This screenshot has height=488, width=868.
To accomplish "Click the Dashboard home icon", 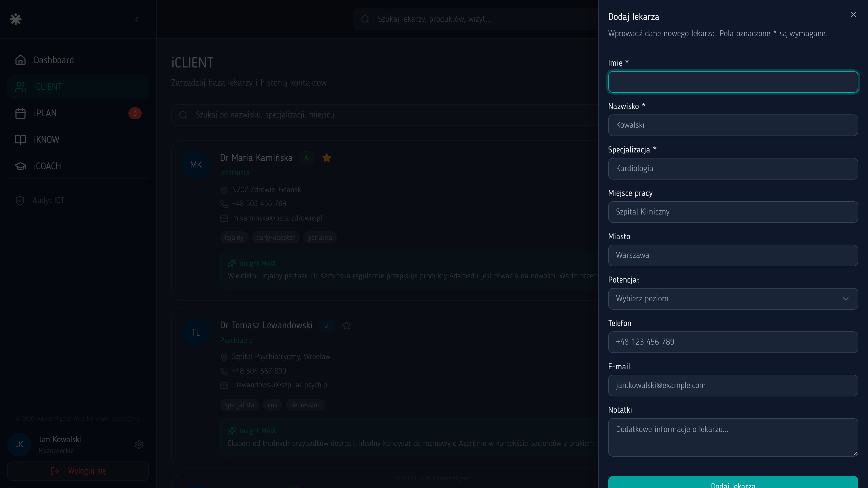I will (20, 60).
